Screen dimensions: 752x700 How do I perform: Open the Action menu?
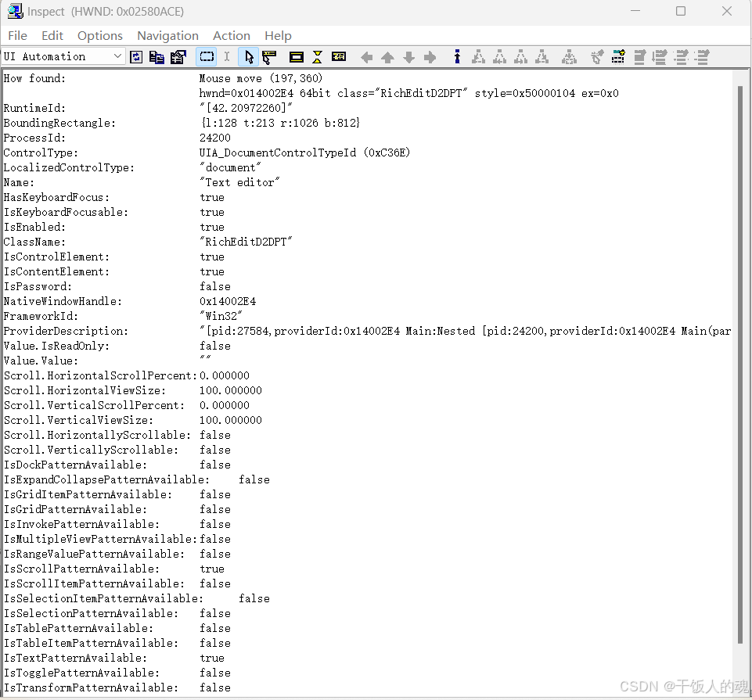coord(232,36)
